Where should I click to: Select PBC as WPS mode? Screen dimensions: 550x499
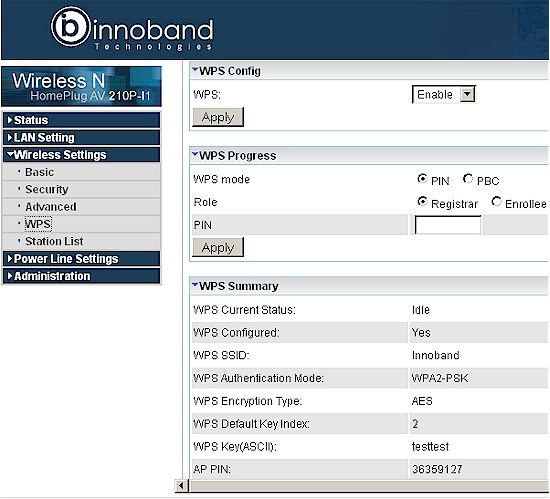(x=468, y=179)
